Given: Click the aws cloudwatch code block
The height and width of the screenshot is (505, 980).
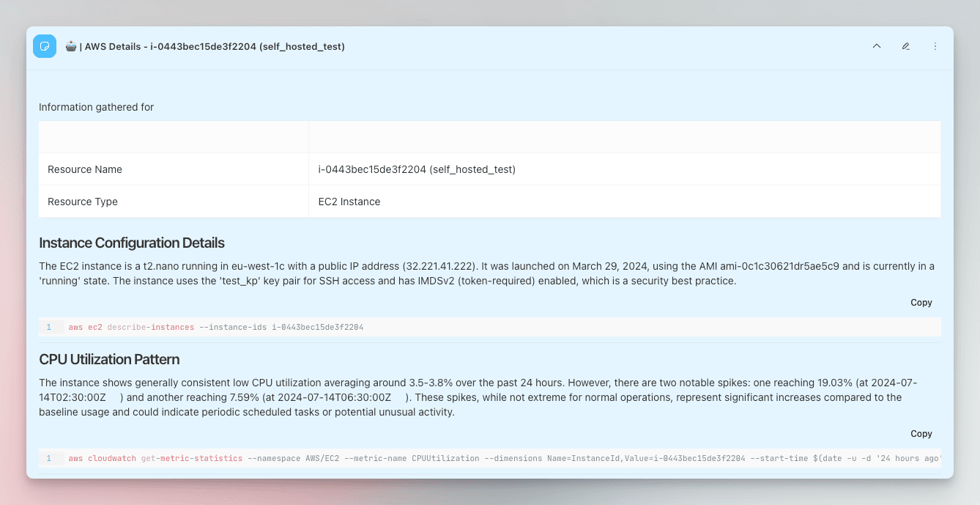Looking at the screenshot, I should (490, 458).
